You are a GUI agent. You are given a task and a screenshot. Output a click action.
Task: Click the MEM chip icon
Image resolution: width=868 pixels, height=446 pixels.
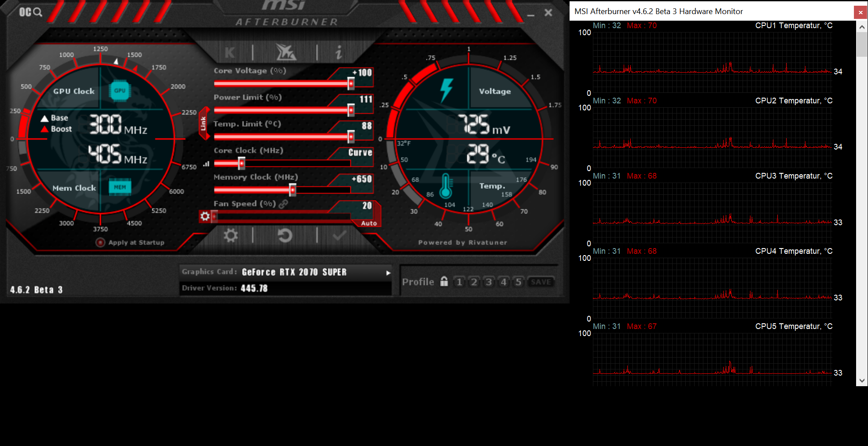(120, 187)
